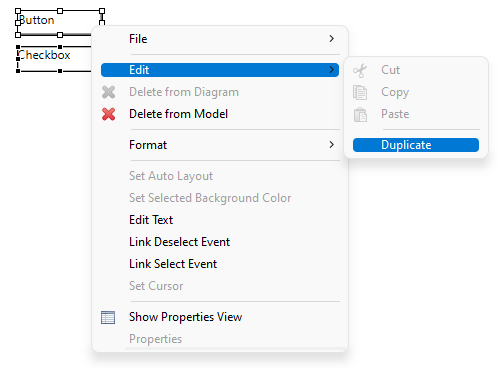Click the Show Properties View table icon
This screenshot has width=502, height=369.
coord(108,317)
